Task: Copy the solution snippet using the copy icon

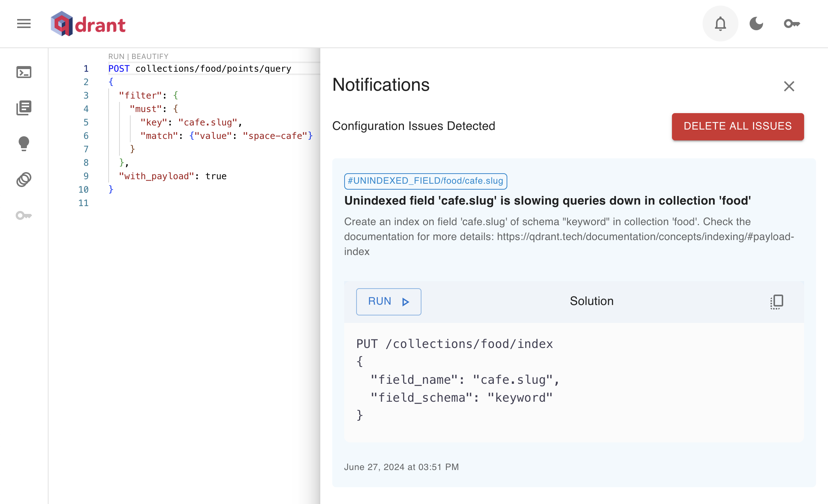Action: 776,302
